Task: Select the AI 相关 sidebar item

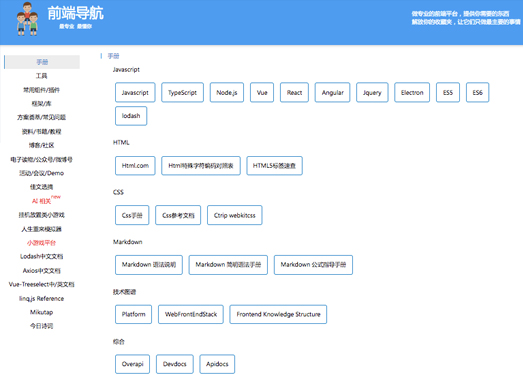Action: (42, 201)
